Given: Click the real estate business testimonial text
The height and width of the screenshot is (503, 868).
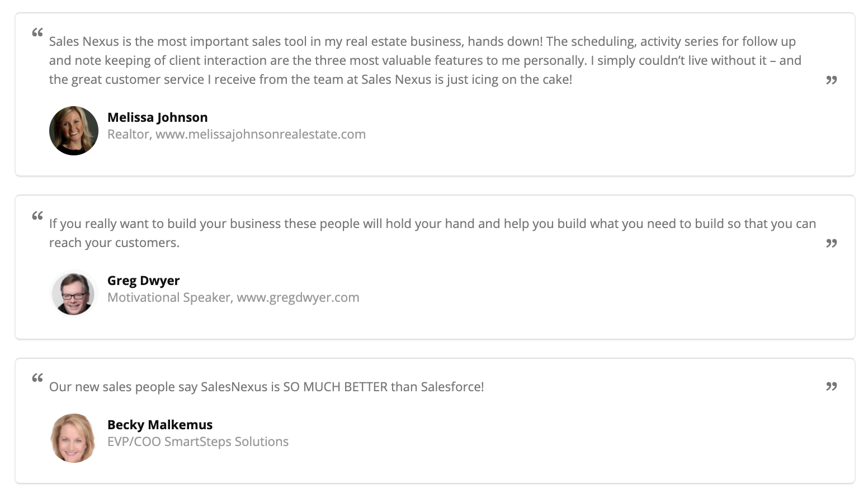Looking at the screenshot, I should (x=425, y=60).
